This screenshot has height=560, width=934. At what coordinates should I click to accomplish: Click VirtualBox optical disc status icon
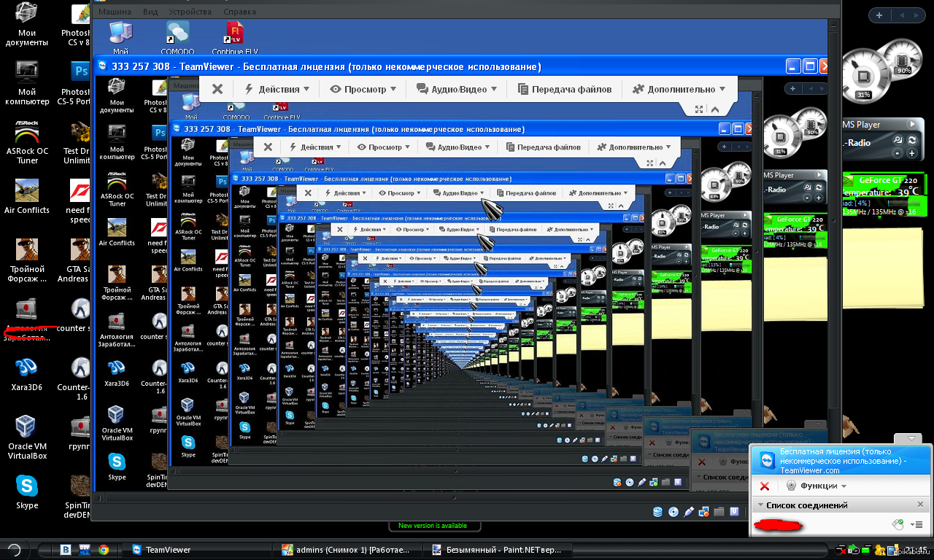[673, 512]
